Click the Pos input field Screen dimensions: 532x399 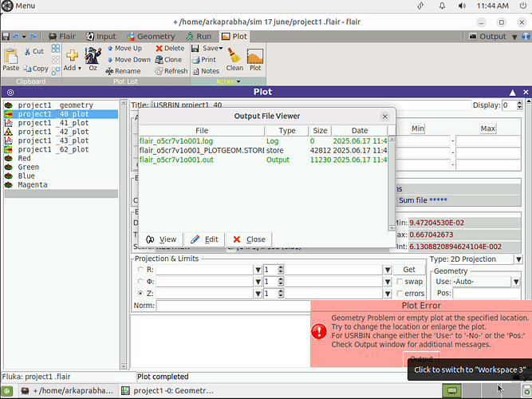(487, 294)
